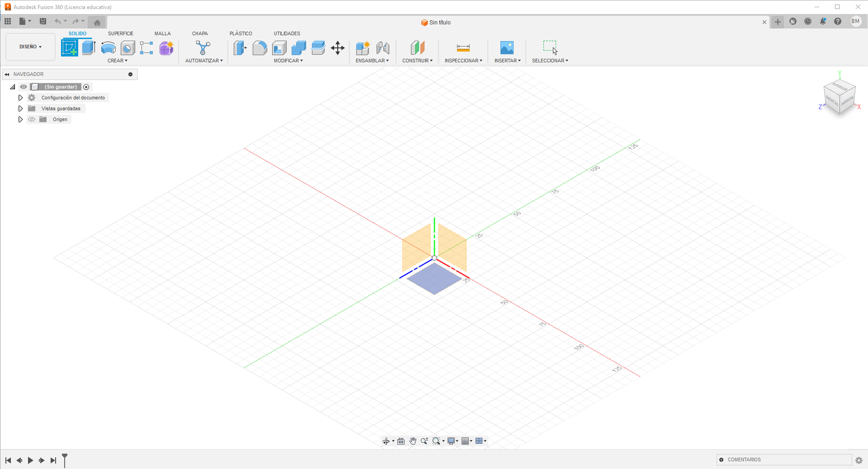Click the activate component radio next to Sin guardar
The height and width of the screenshot is (469, 868).
pos(86,87)
